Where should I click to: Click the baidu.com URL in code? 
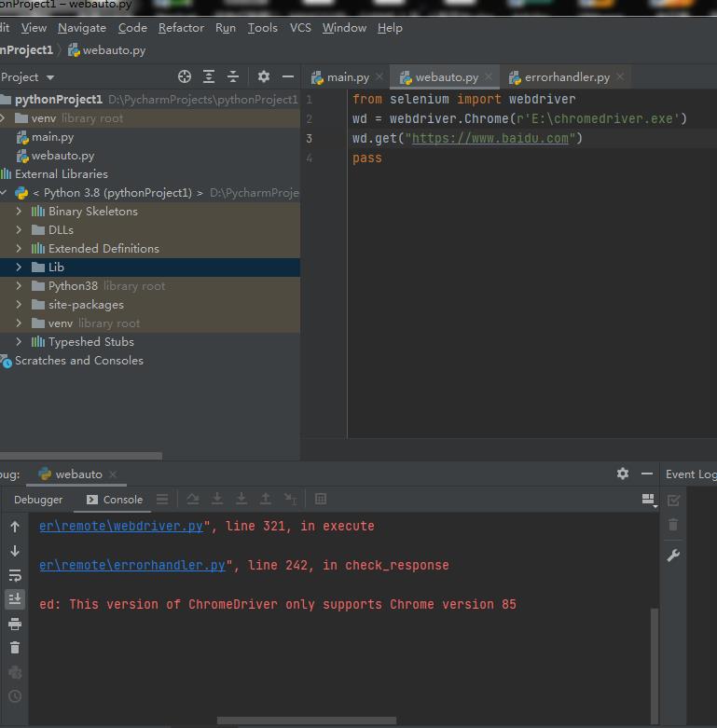tap(489, 138)
